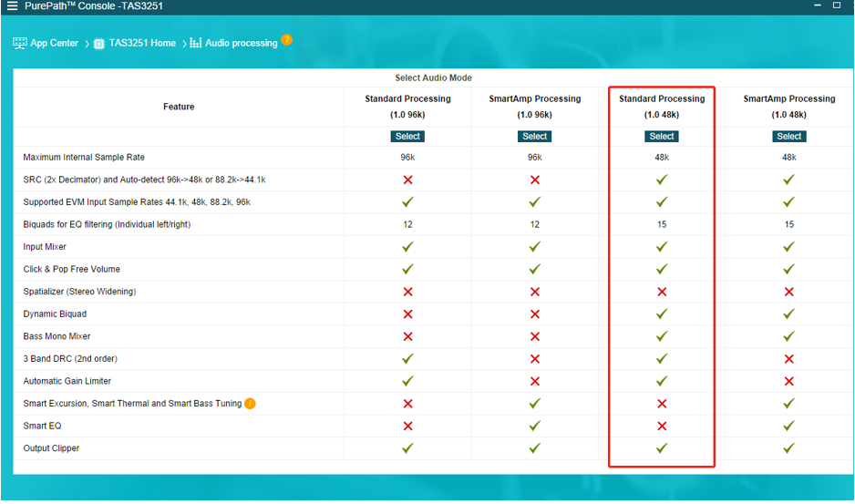This screenshot has height=504, width=855.
Task: Click the check mark for SRC under SmartAmp 48k
Action: point(789,180)
